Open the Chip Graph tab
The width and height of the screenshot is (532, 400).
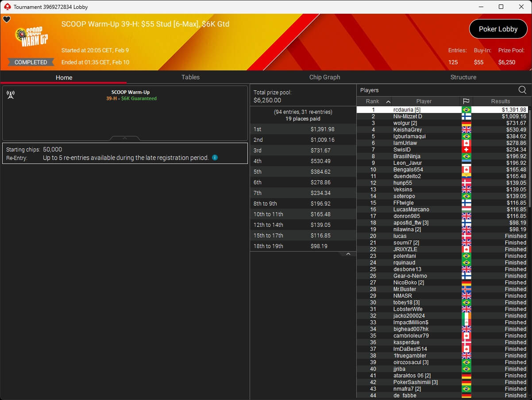coord(324,77)
